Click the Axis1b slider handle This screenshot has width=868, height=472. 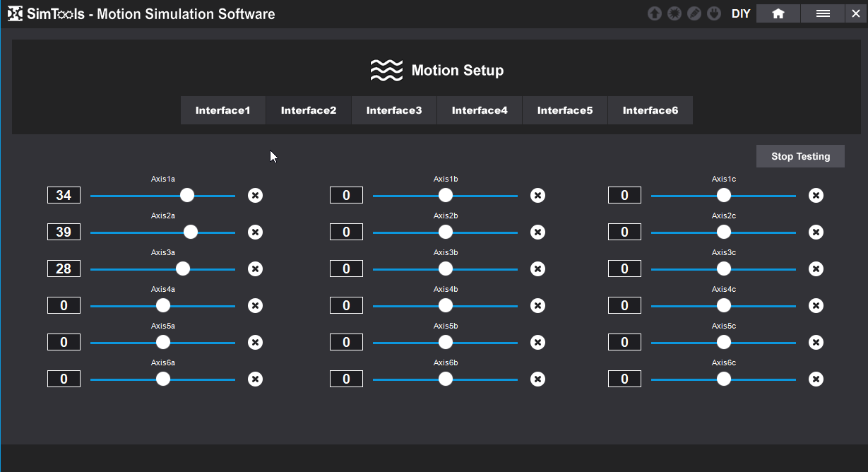click(x=446, y=195)
